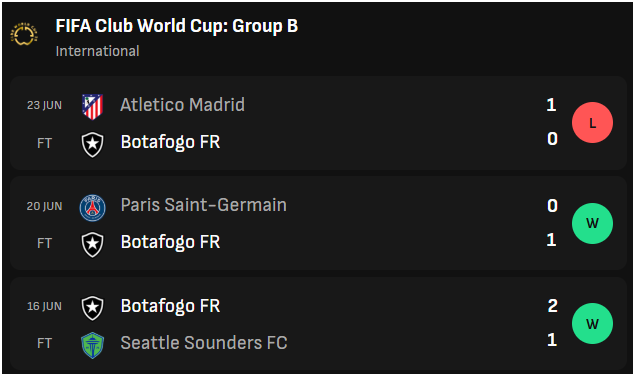Click the green W badge for PSG match

click(592, 223)
